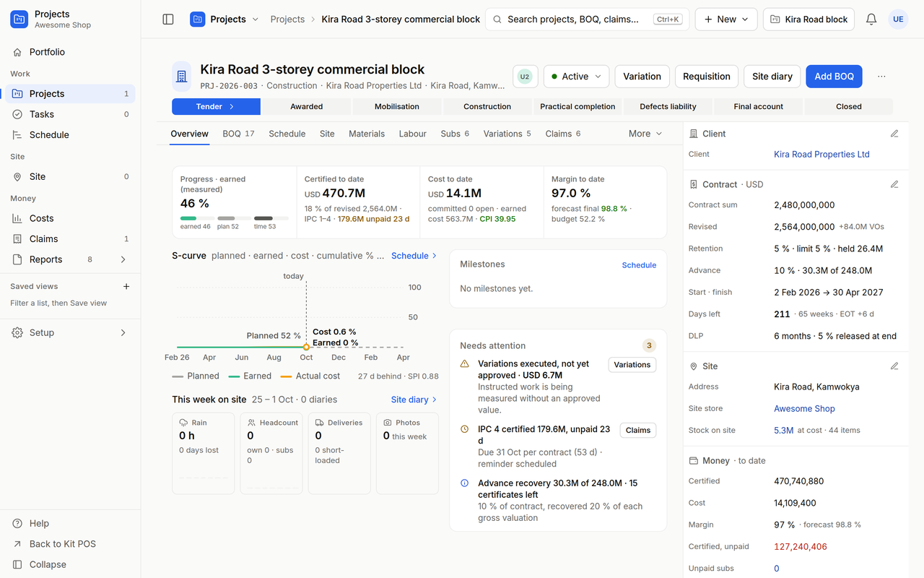Open the Awesome Shop site store link

[x=804, y=409]
